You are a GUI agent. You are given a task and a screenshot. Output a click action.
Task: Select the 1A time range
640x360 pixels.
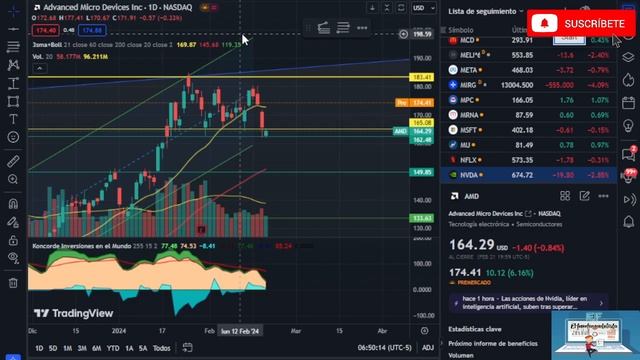click(129, 348)
